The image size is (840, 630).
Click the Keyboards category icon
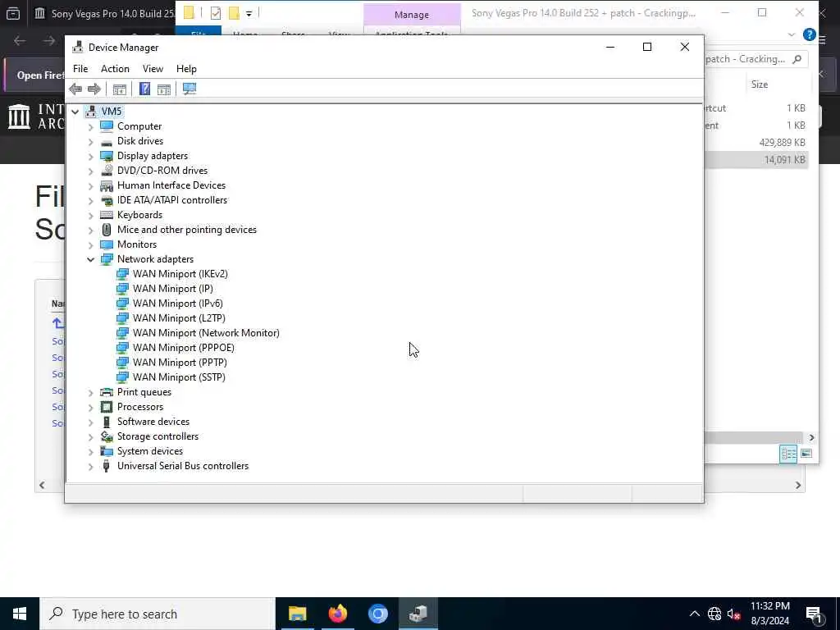[x=107, y=215]
